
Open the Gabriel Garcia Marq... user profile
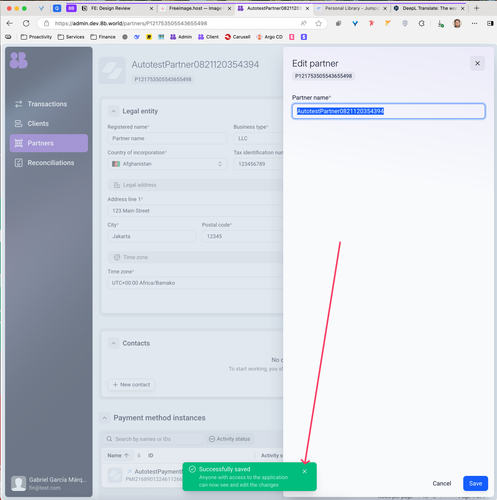click(49, 483)
